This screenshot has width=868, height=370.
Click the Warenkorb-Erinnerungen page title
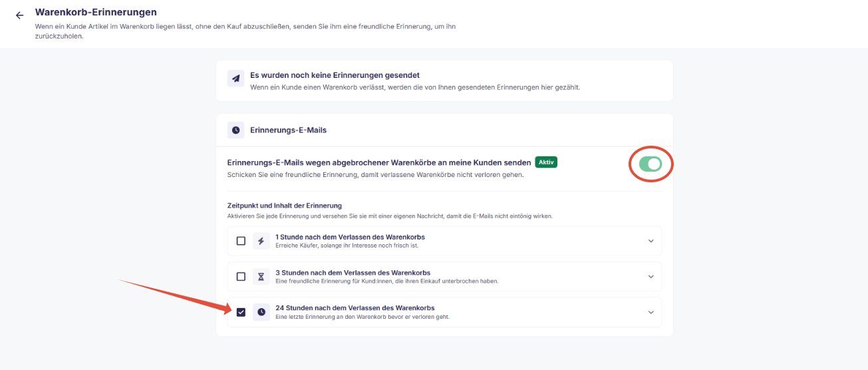coord(96,12)
